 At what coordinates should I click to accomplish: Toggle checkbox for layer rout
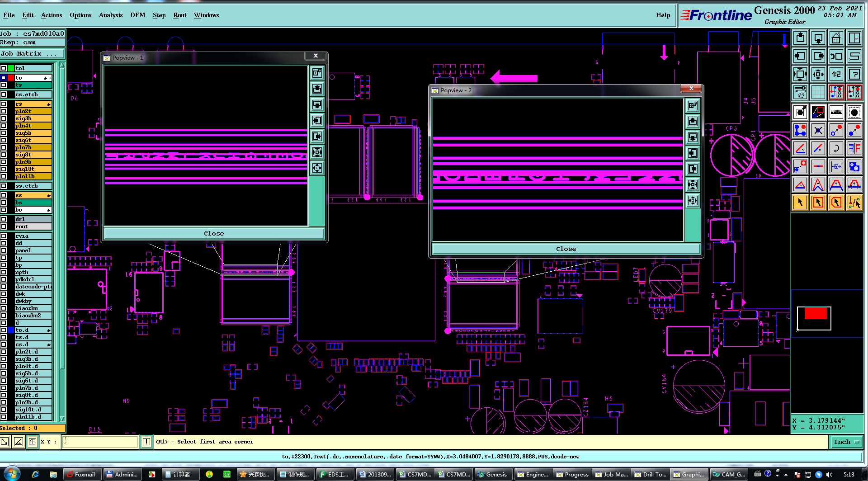(x=4, y=226)
